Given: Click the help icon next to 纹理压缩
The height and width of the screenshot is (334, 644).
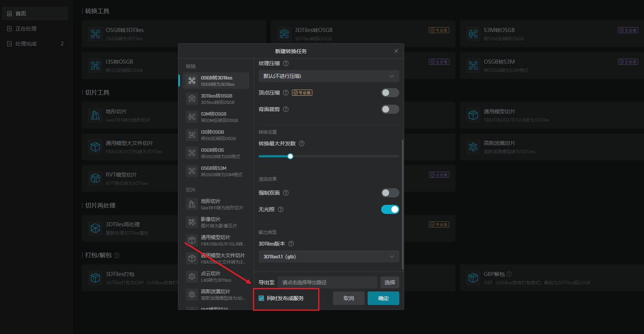Looking at the screenshot, I should [x=286, y=63].
